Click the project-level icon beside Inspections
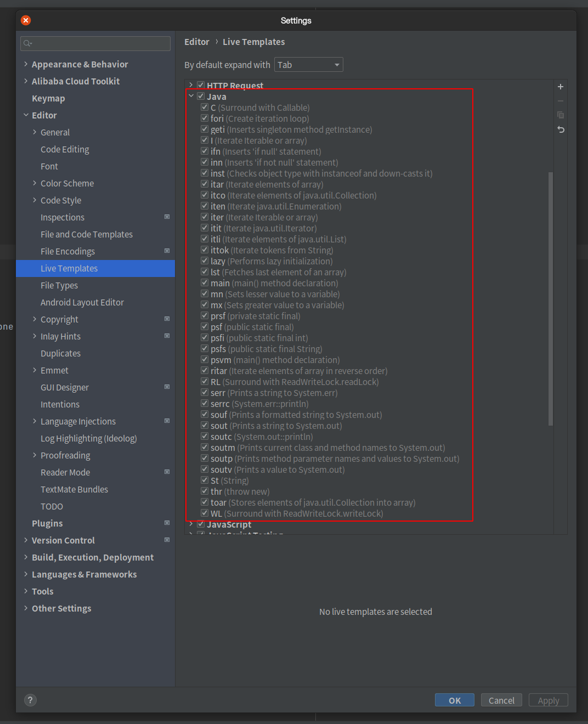The image size is (588, 724). point(167,217)
